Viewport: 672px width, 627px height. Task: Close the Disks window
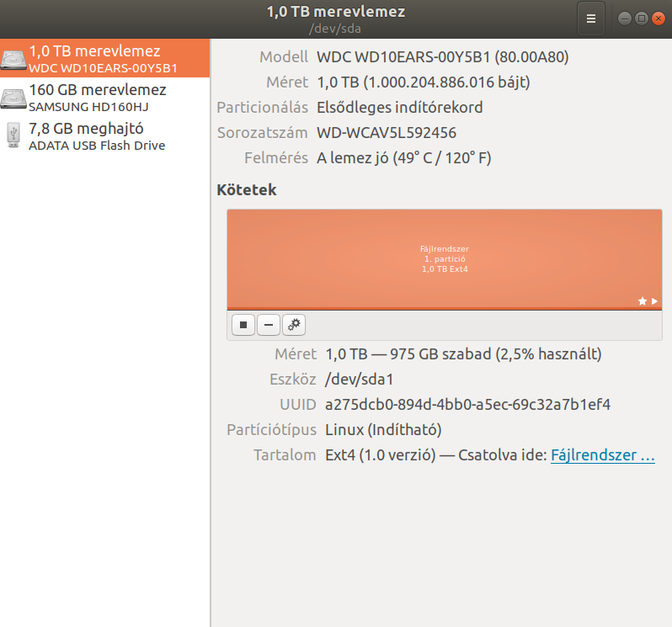pyautogui.click(x=659, y=19)
